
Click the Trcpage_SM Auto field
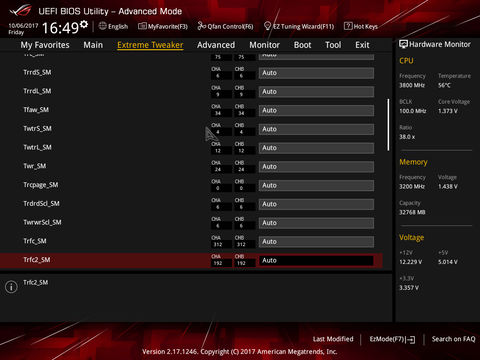(316, 185)
